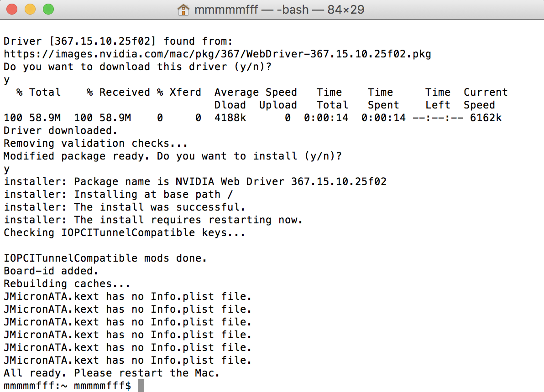Click the "All ready. Please restart the Mac." line
This screenshot has height=392, width=544.
click(x=112, y=373)
